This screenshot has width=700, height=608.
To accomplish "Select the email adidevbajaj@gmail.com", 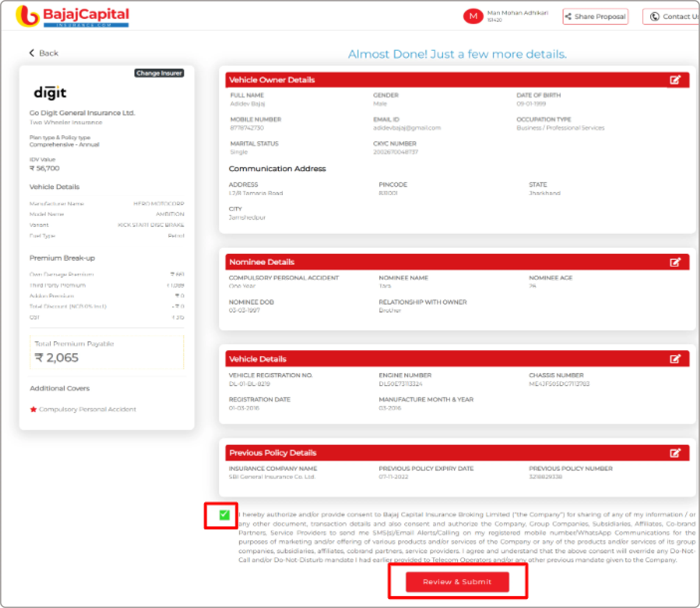I will click(x=407, y=128).
